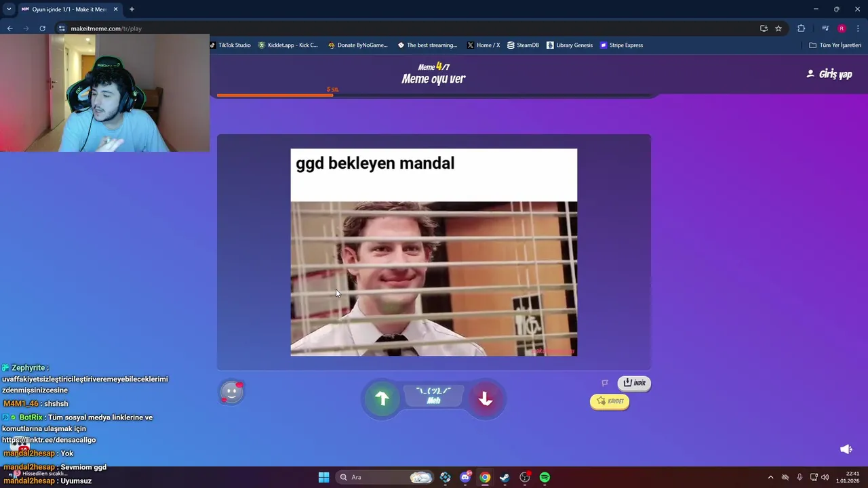Open the Windows Start menu
Viewport: 868px width, 488px height.
323,477
